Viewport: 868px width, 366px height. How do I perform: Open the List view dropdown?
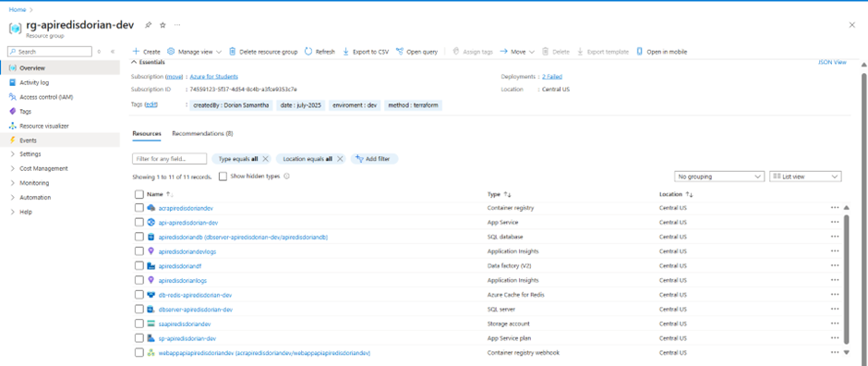(x=805, y=177)
